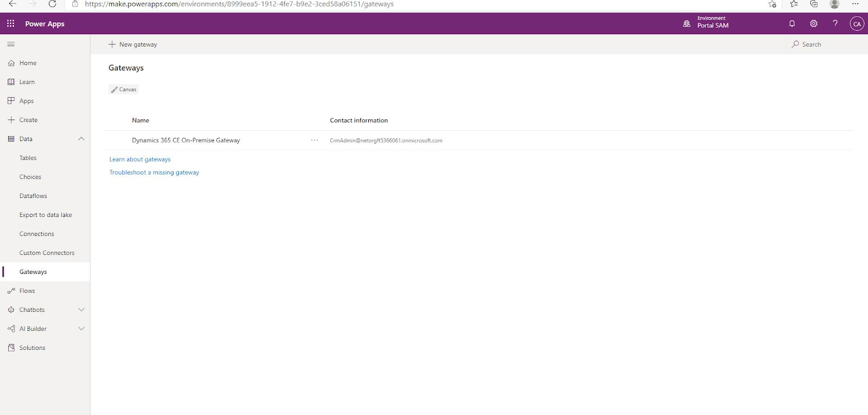Screen dimensions: 868x415
Task: Sort by the Name column header
Action: 141,120
